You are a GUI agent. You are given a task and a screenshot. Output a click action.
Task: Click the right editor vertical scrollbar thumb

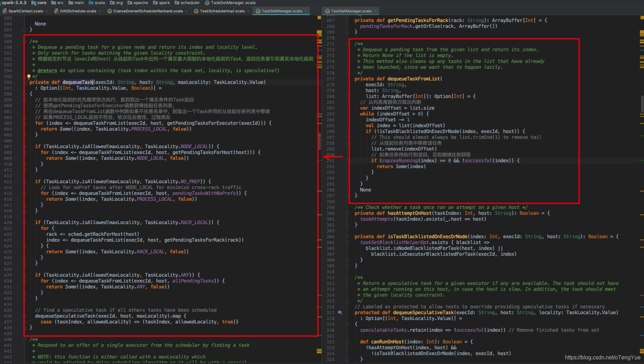pos(642,104)
